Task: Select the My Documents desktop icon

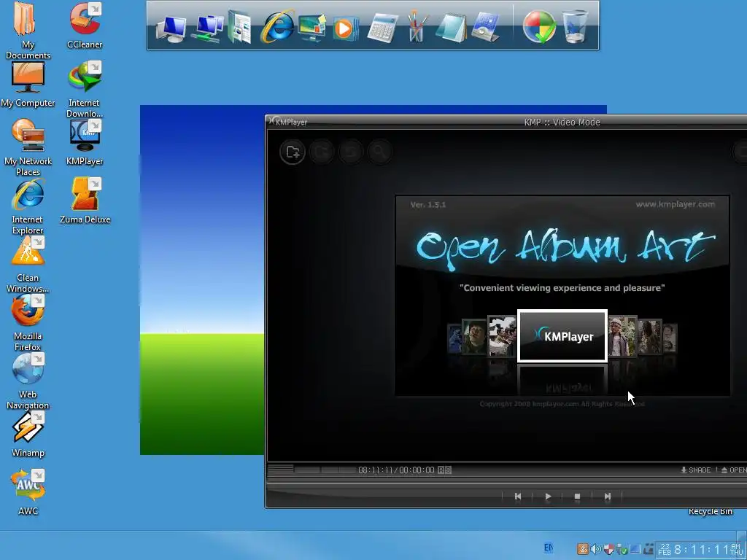Action: [28, 29]
